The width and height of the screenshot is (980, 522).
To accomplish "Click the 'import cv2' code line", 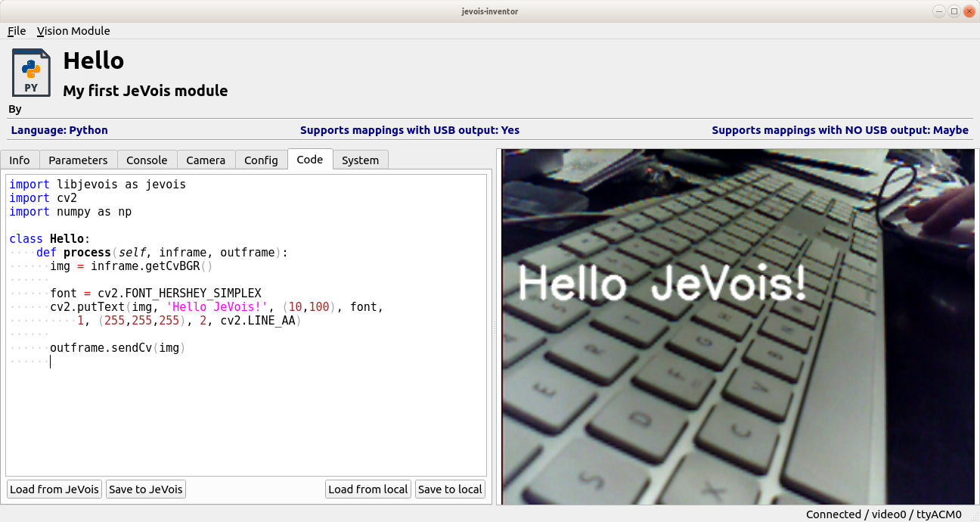I will 43,198.
